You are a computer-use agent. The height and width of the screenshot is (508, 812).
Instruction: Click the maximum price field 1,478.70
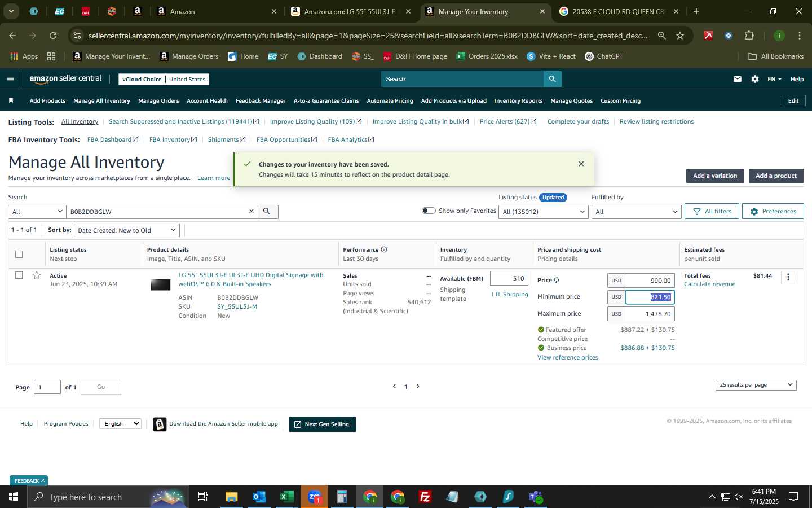[x=650, y=314]
